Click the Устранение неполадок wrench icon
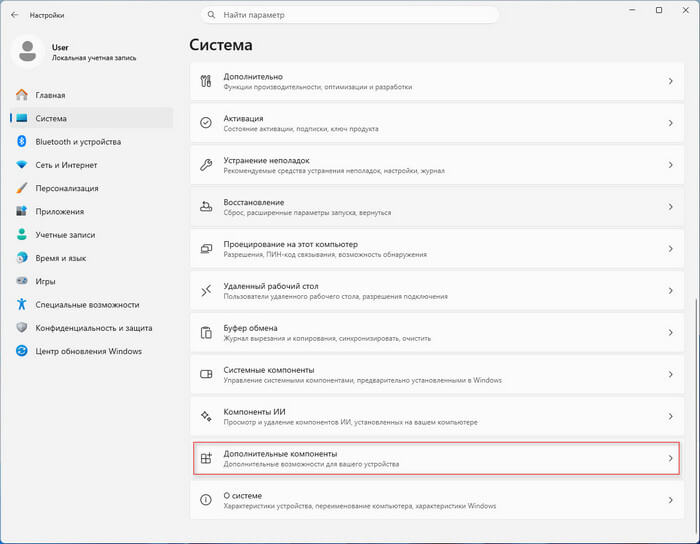 coord(206,165)
